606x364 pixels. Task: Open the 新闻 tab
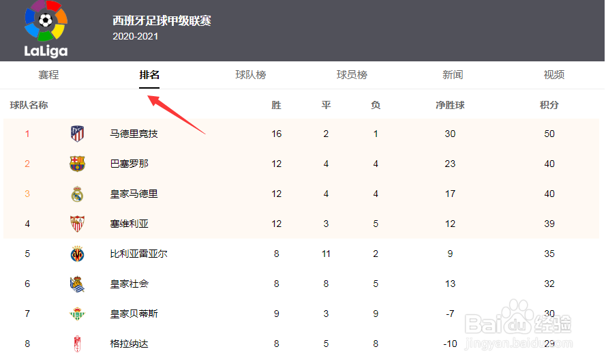click(x=453, y=74)
